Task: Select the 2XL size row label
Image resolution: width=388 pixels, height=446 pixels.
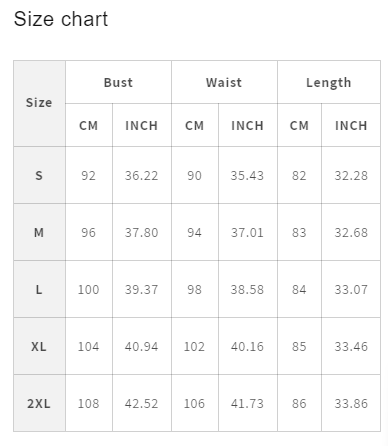Action: pyautogui.click(x=39, y=403)
